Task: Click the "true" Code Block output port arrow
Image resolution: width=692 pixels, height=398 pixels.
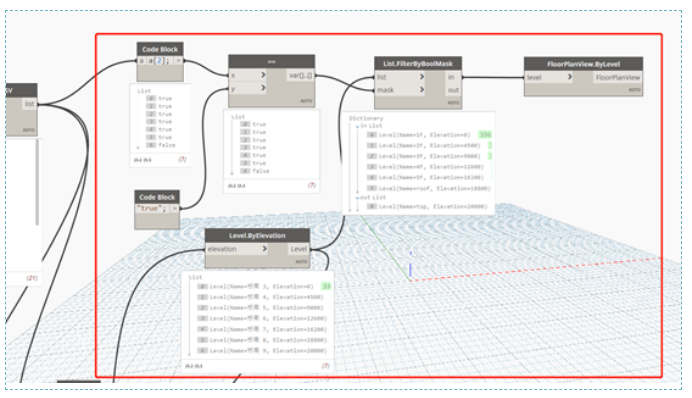Action: 175,208
